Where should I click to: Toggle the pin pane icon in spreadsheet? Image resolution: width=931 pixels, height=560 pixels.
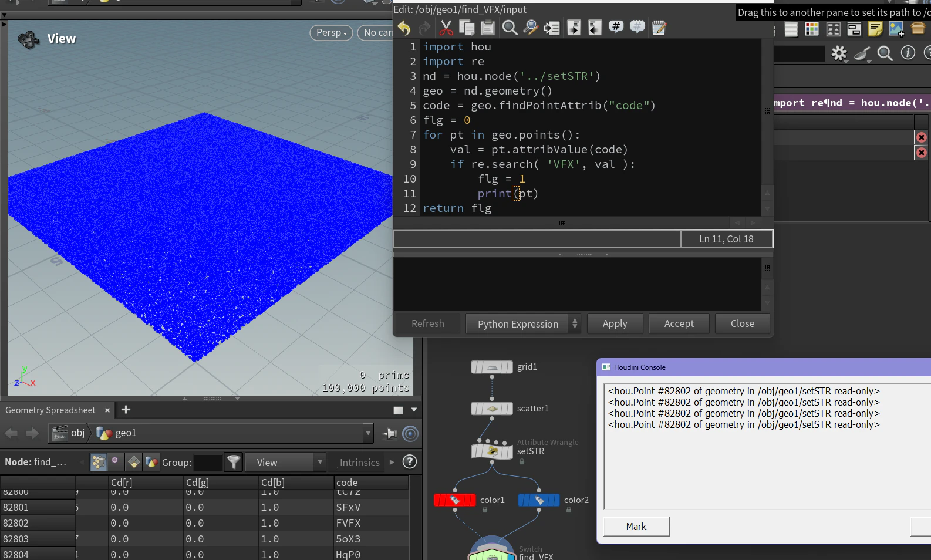pyautogui.click(x=390, y=434)
